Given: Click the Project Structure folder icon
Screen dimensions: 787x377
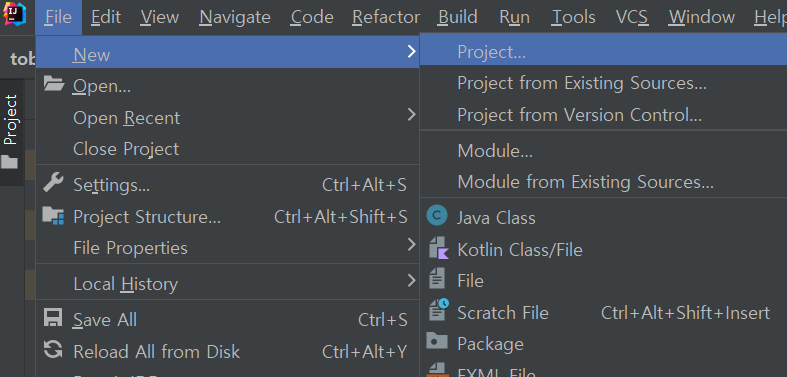Looking at the screenshot, I should coord(53,215).
